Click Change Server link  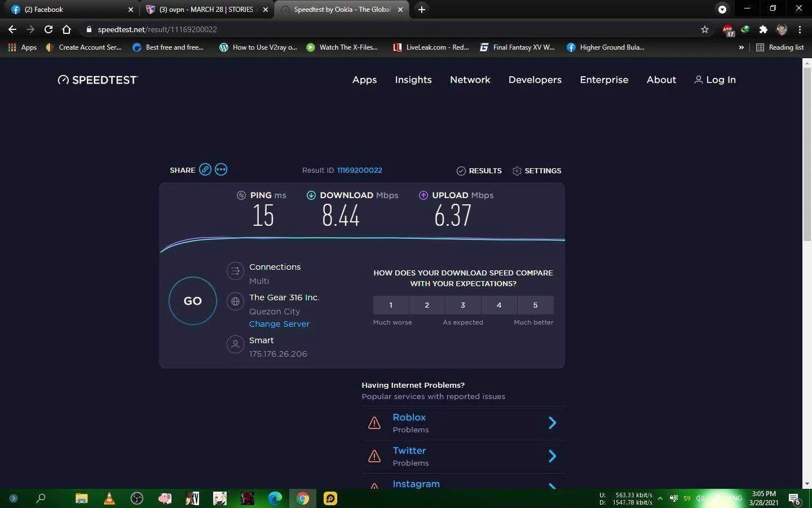(x=279, y=324)
